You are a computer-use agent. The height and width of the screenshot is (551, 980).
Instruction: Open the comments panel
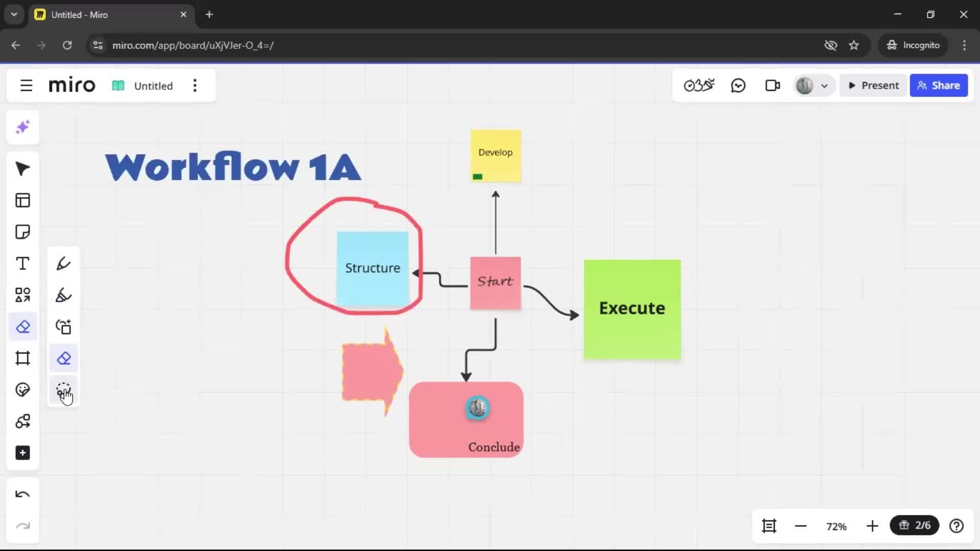(738, 86)
